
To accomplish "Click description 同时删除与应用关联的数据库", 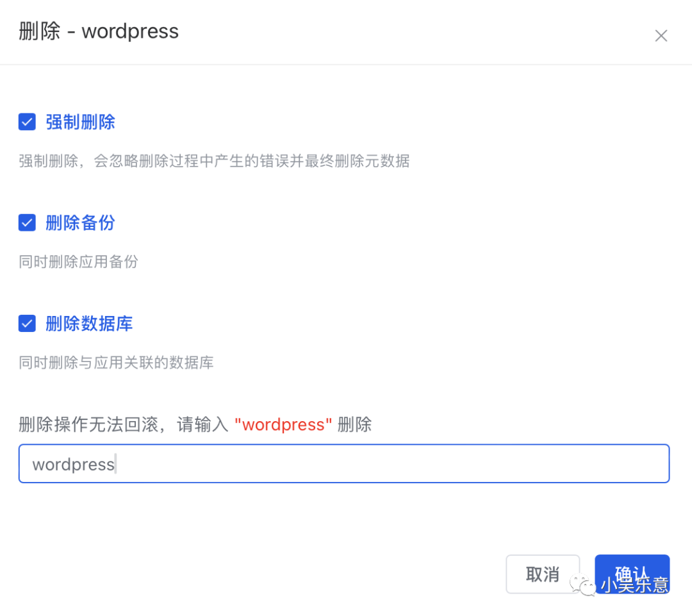I will point(116,363).
